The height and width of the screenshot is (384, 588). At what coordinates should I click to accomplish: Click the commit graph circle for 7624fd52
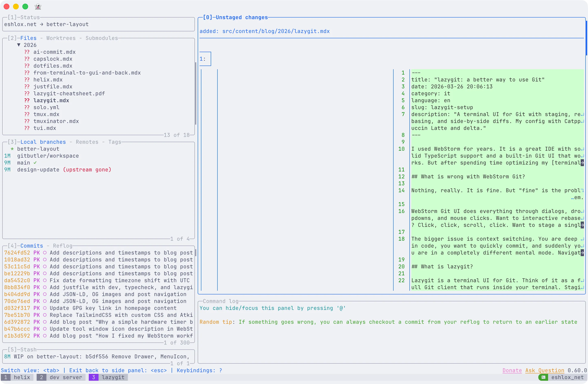[x=45, y=253]
